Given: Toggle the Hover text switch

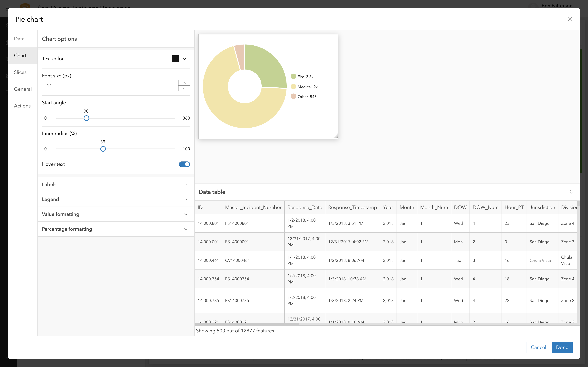Looking at the screenshot, I should pyautogui.click(x=184, y=164).
